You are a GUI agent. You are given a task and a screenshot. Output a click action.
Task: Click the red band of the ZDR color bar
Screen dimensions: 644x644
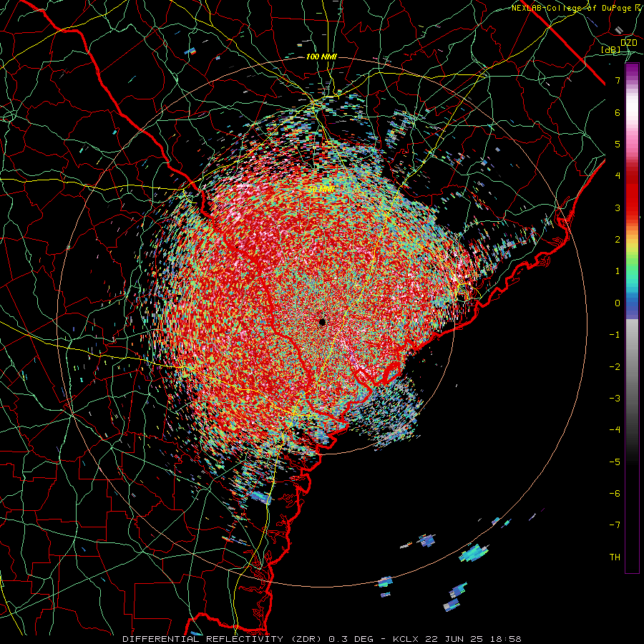pyautogui.click(x=632, y=197)
